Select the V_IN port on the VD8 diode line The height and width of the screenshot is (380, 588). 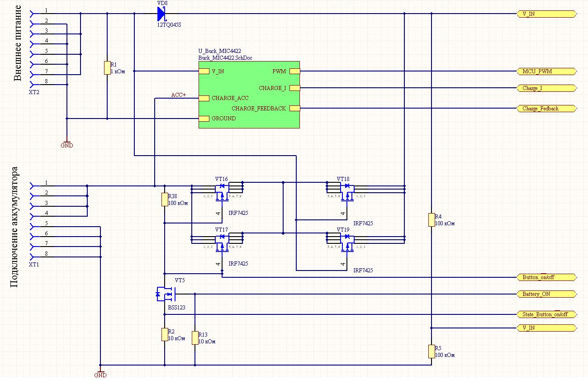[547, 14]
